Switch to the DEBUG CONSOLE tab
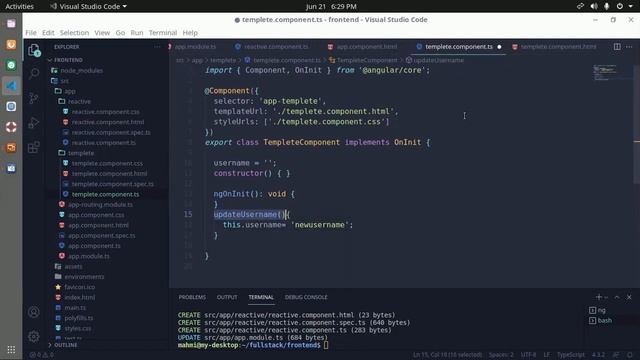640x360 pixels. [306, 297]
